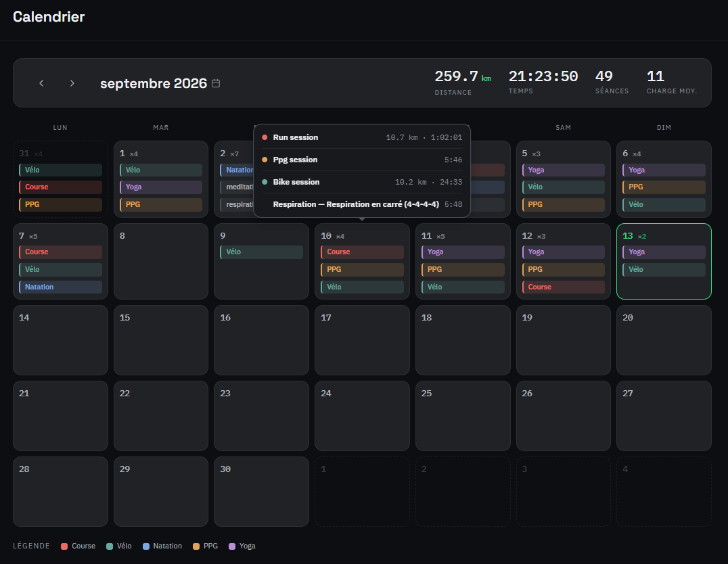Open Natation session on day 7
Screen dimensions: 728x564
pos(60,287)
